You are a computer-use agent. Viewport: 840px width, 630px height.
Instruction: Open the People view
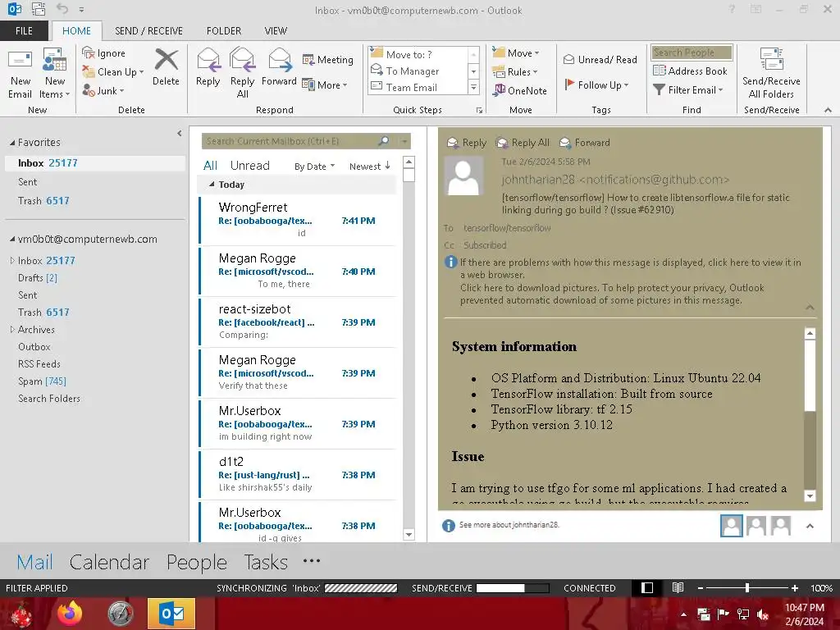pos(197,562)
